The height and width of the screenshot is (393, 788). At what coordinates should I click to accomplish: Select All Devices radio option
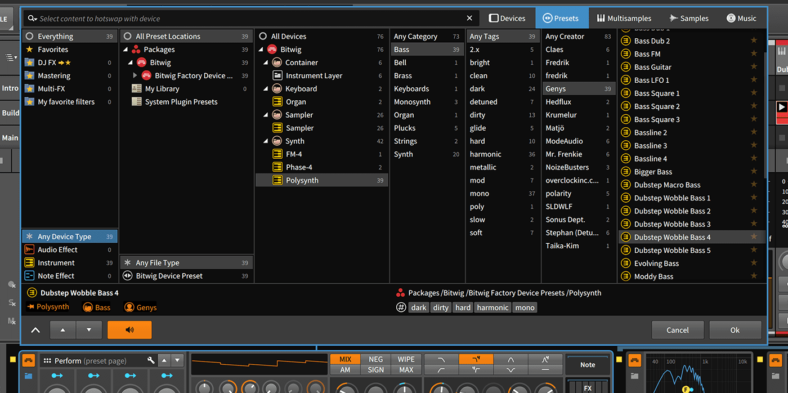pyautogui.click(x=263, y=36)
